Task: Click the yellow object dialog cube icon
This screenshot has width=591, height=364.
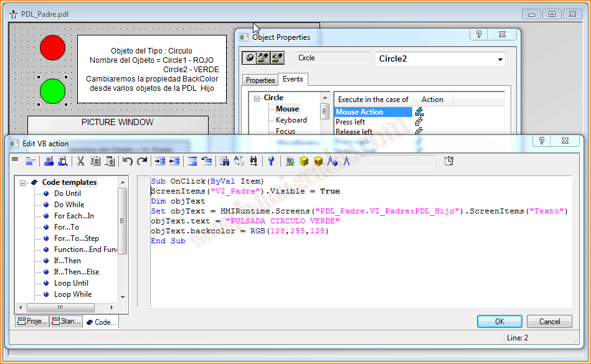Action: point(304,161)
